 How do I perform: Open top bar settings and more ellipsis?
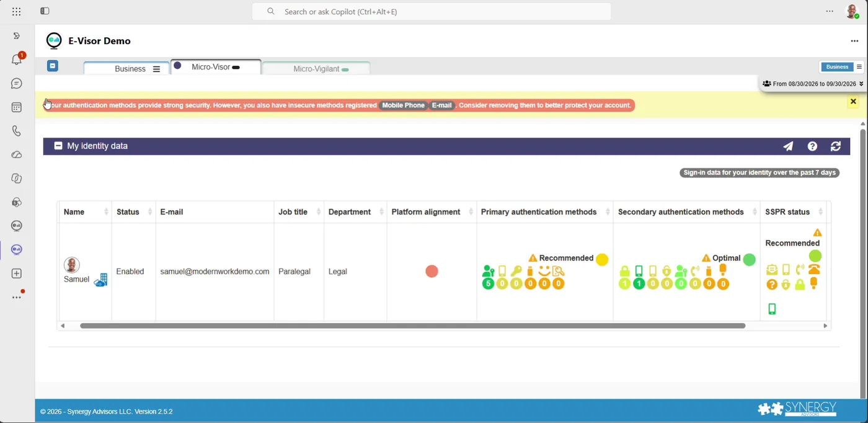(830, 11)
